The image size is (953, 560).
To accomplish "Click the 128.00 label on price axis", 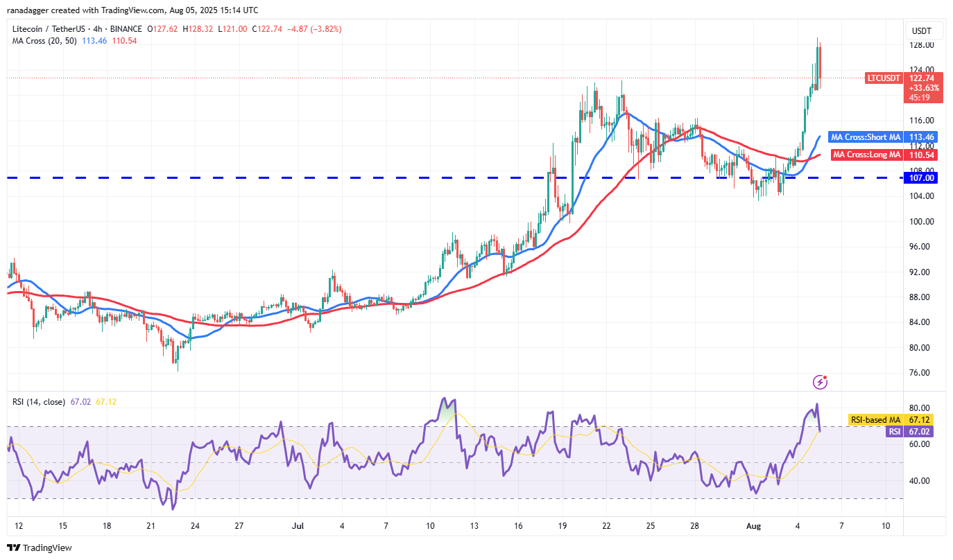I will click(921, 45).
